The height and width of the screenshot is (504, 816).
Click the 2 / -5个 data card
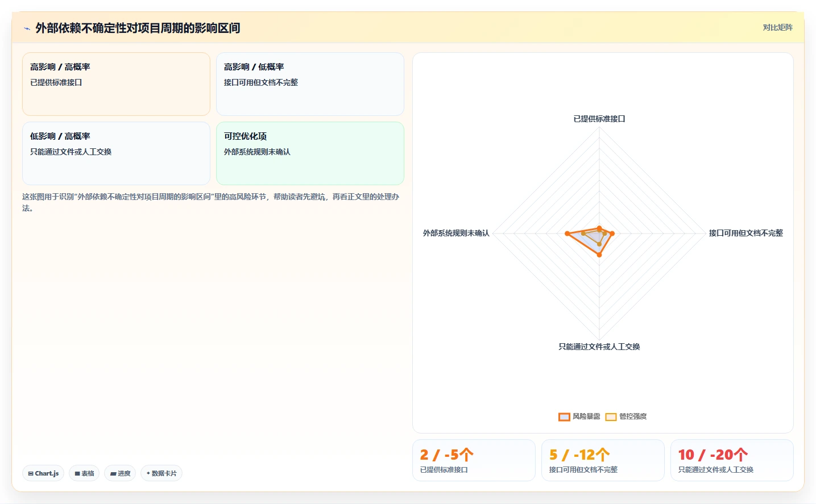[474, 460]
